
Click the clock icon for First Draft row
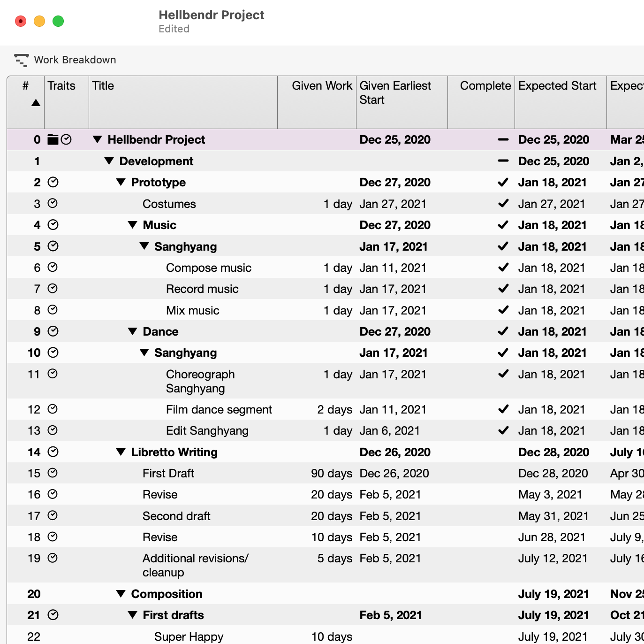[53, 473]
